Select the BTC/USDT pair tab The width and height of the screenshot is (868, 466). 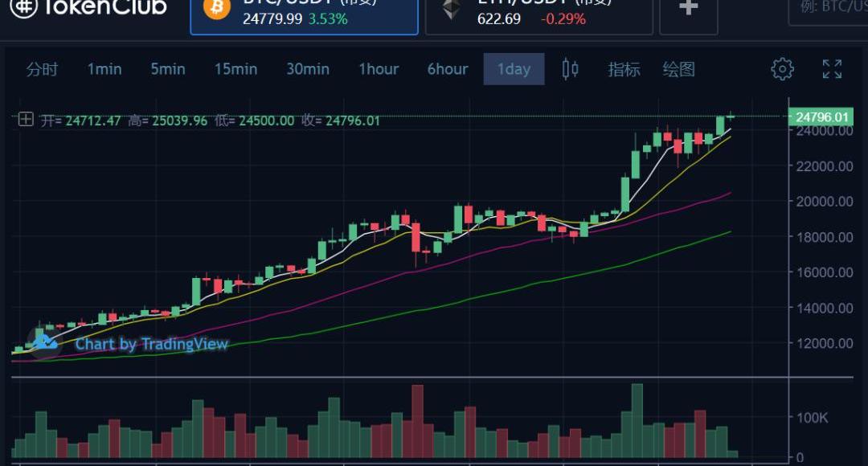[304, 14]
